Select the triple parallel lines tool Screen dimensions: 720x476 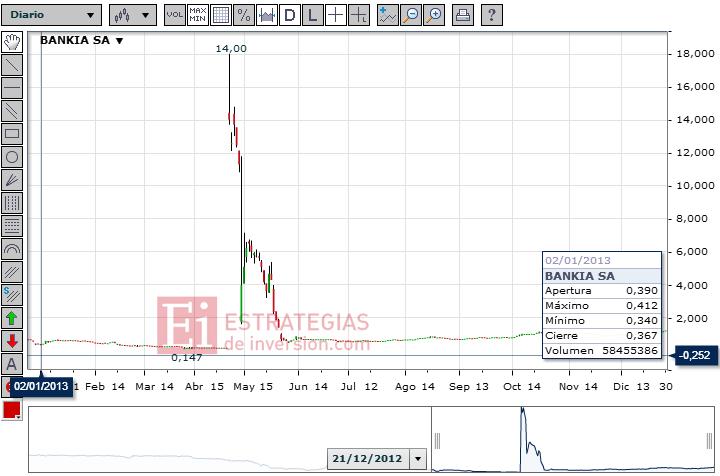[12, 272]
